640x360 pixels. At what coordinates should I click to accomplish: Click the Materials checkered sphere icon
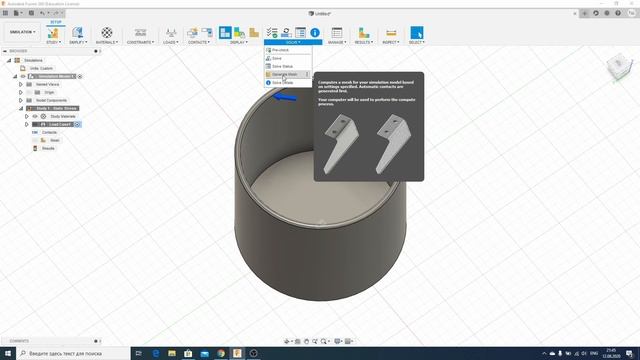point(107,32)
